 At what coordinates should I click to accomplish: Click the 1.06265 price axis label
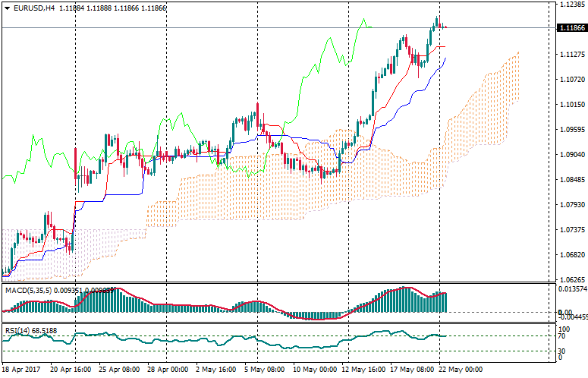(x=571, y=280)
